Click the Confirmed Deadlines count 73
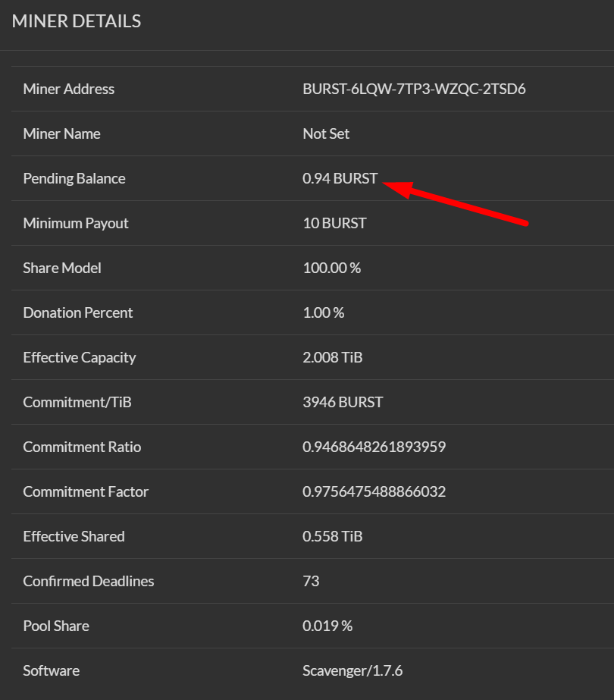 311,581
